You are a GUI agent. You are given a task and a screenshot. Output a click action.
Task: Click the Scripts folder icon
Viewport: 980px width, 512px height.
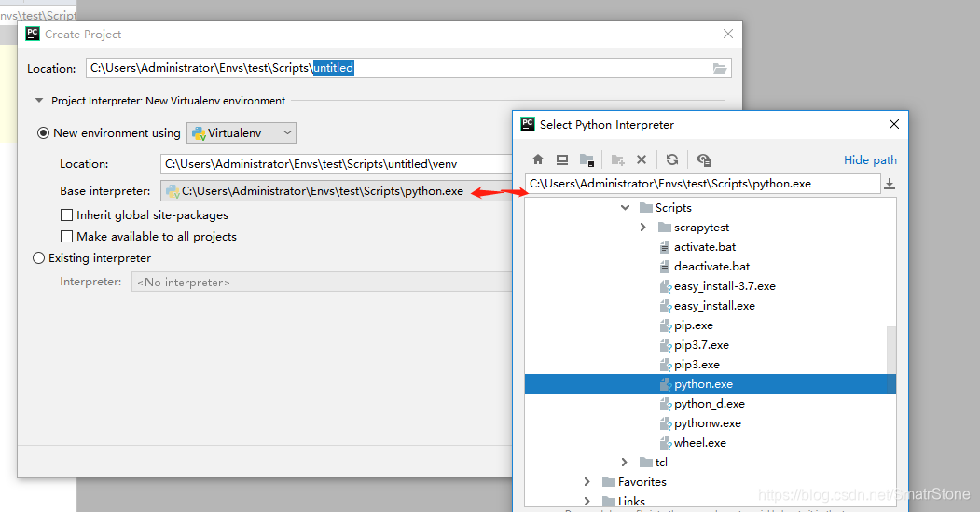[646, 208]
